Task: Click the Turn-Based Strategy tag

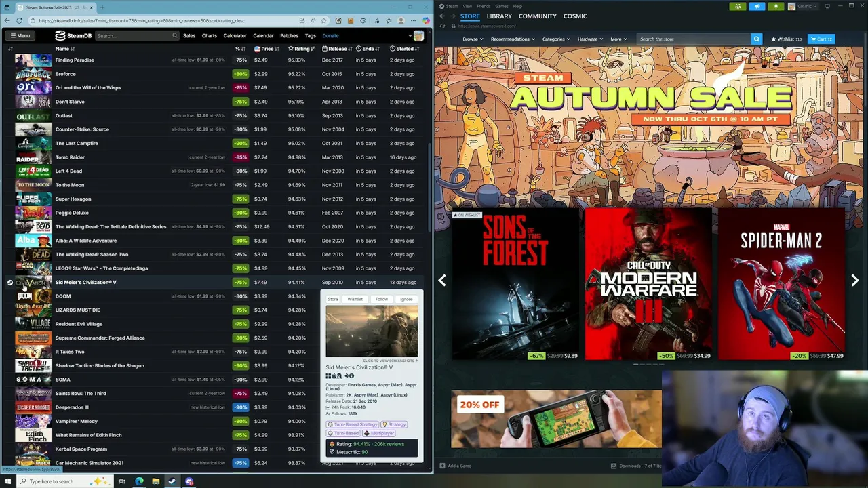Action: [x=353, y=424]
